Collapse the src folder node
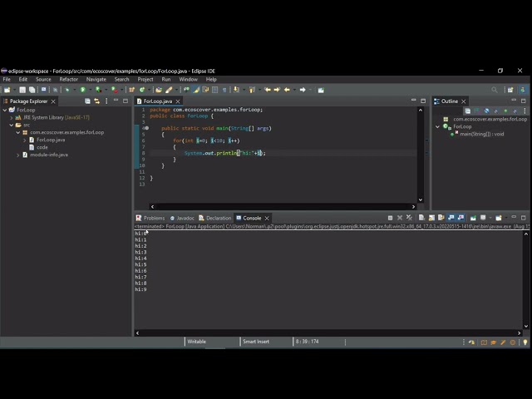 12,125
